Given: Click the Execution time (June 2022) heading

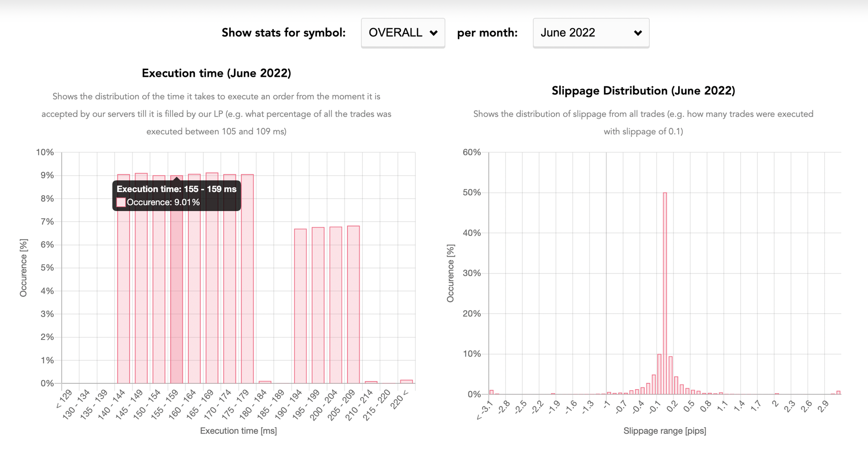Looking at the screenshot, I should pos(216,73).
